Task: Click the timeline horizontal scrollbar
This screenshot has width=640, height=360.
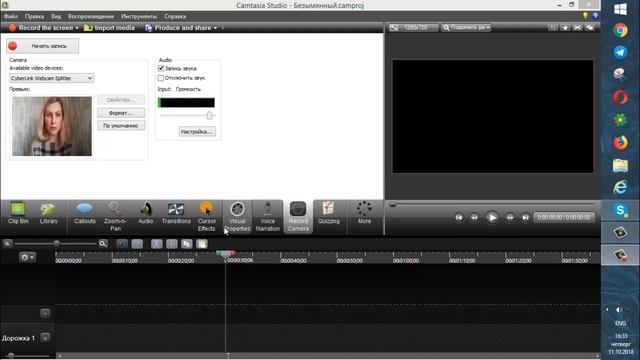Action: tap(328, 356)
